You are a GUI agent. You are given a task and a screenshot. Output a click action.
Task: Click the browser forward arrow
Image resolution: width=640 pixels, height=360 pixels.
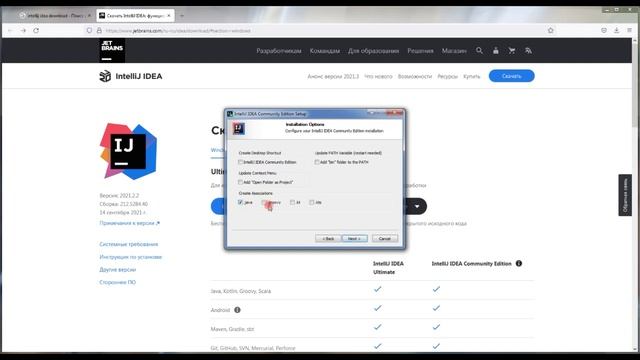point(23,31)
